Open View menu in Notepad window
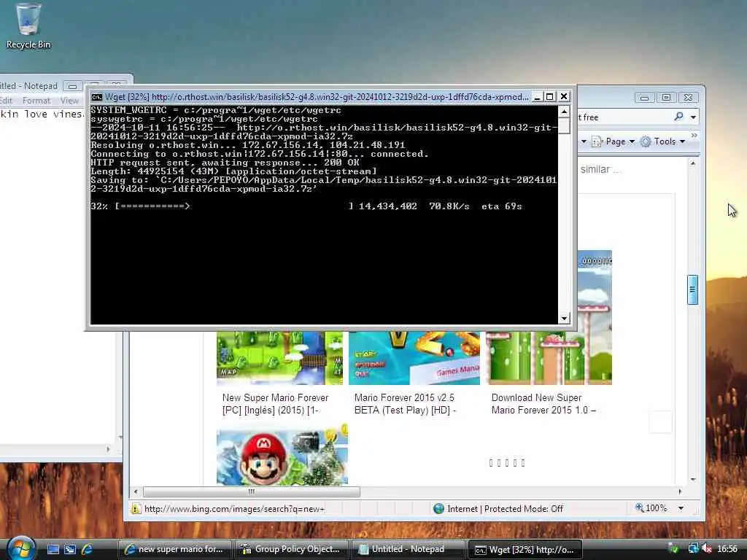This screenshot has width=747, height=560. [69, 101]
